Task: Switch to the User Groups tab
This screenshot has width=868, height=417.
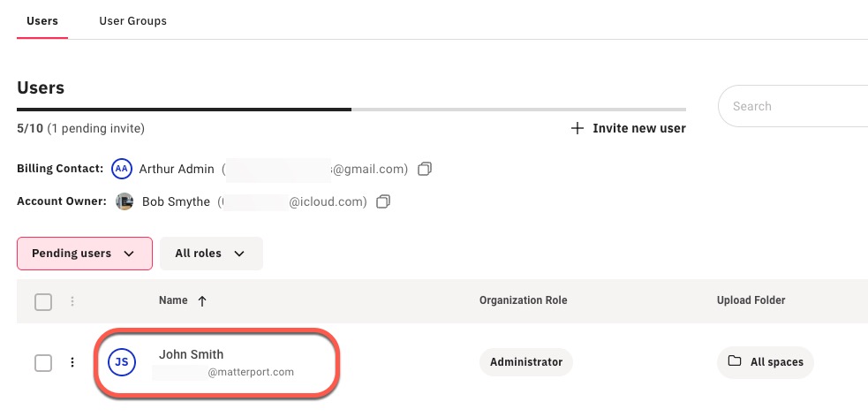Action: click(132, 20)
